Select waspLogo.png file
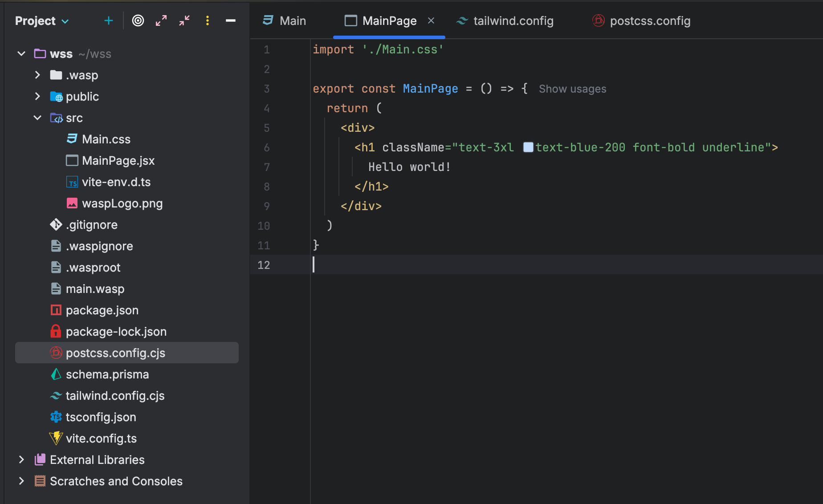 pos(122,203)
